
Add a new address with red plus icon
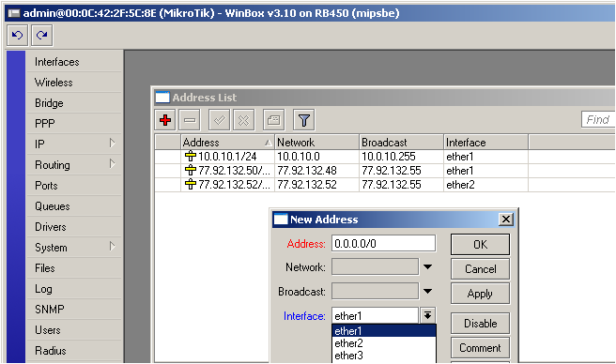[x=165, y=120]
